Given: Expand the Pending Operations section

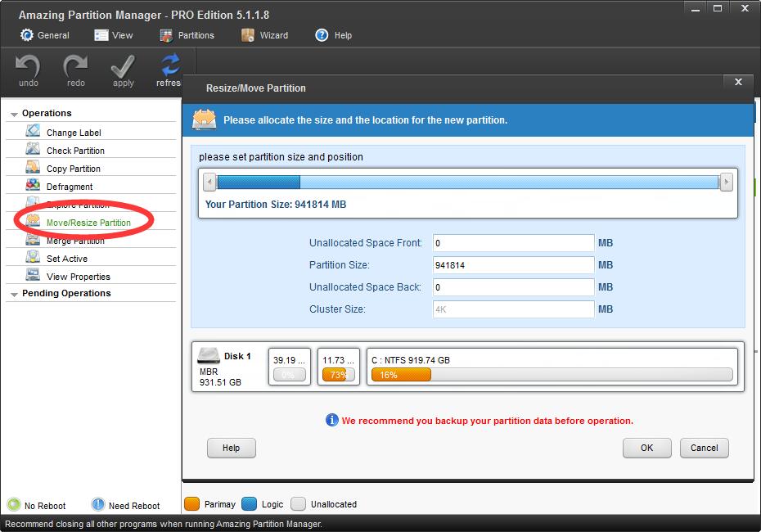Looking at the screenshot, I should coord(15,294).
